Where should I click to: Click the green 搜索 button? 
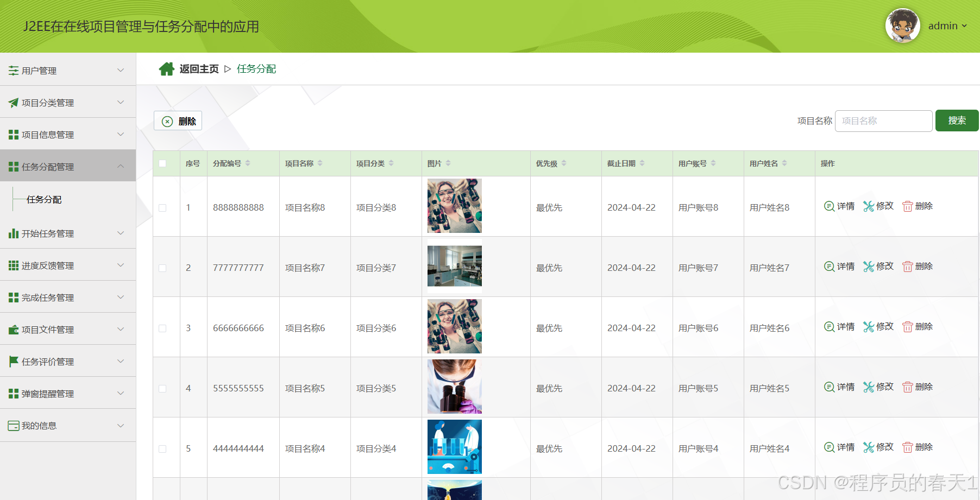pos(957,121)
